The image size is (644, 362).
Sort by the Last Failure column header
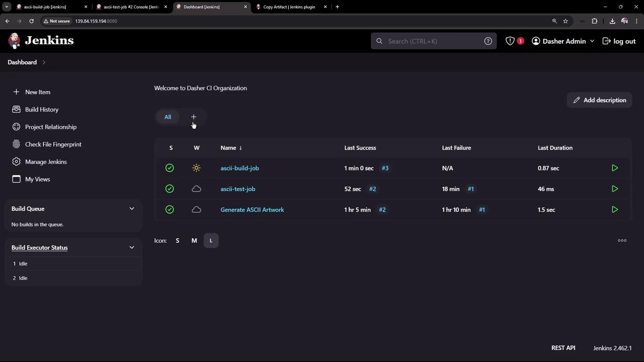point(456,148)
